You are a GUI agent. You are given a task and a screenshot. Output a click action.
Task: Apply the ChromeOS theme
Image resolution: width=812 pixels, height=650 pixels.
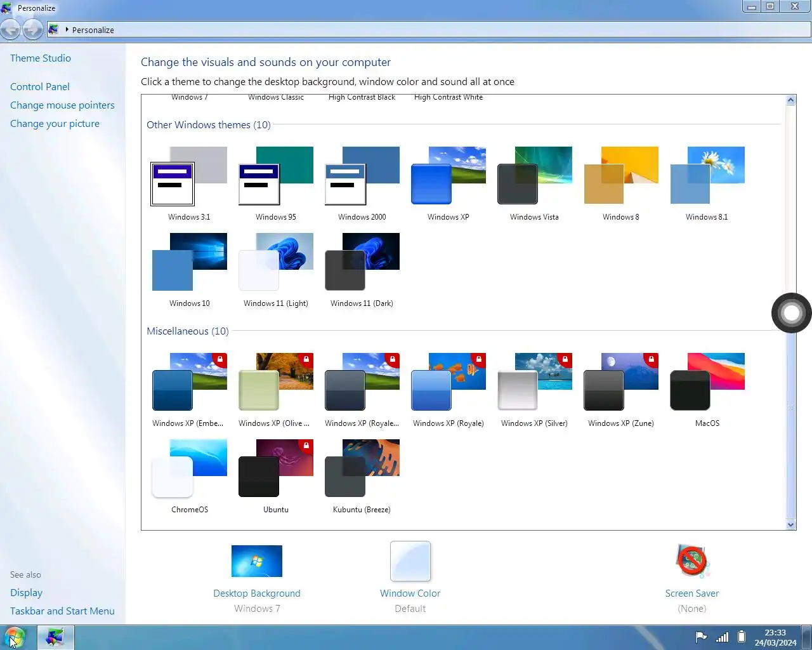click(x=189, y=476)
